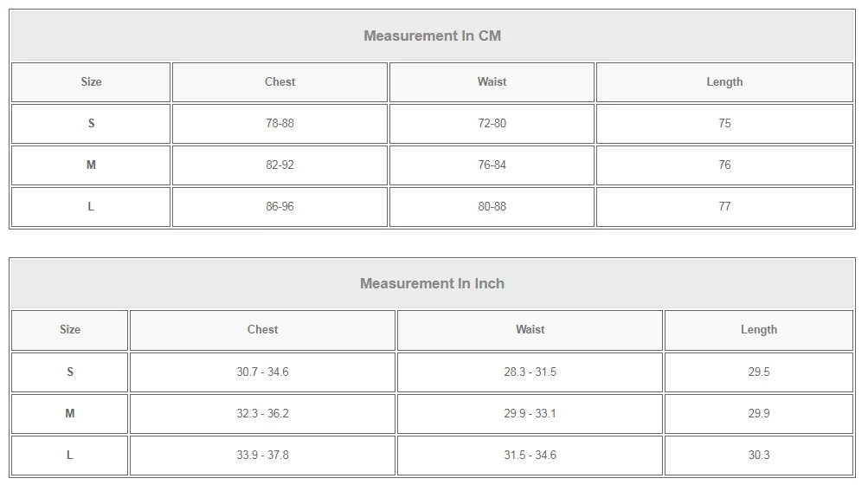Screen dimensions: 868x485
Task: Click the Measurement In Inch header
Action: (x=432, y=283)
